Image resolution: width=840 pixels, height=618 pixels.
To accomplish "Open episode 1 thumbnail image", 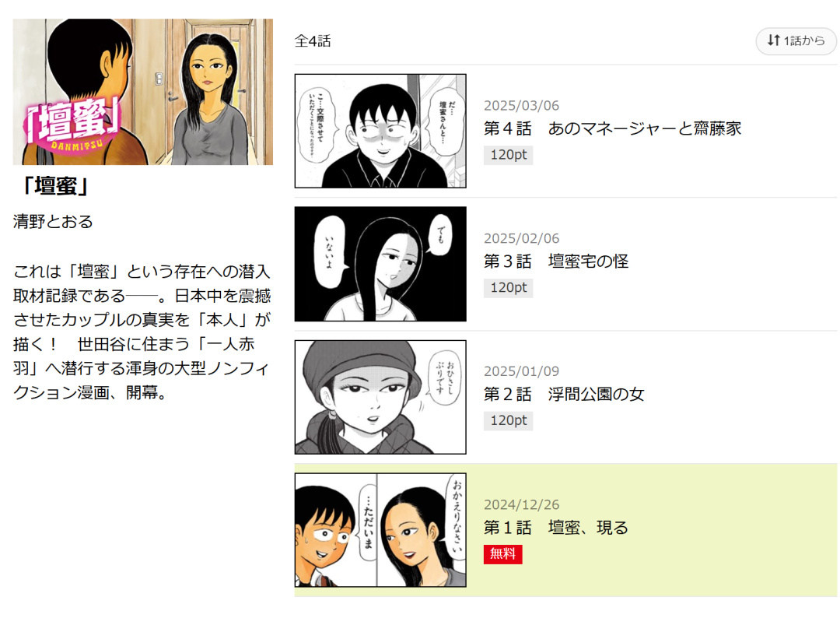I will point(380,529).
